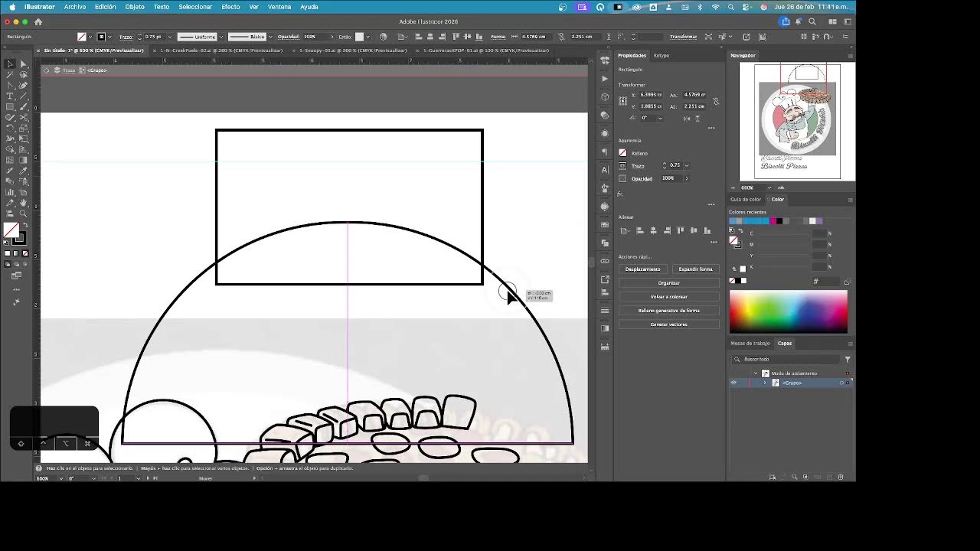Viewport: 980px width, 551px height.
Task: Click the exit isolation mode back arrow
Action: [46, 70]
